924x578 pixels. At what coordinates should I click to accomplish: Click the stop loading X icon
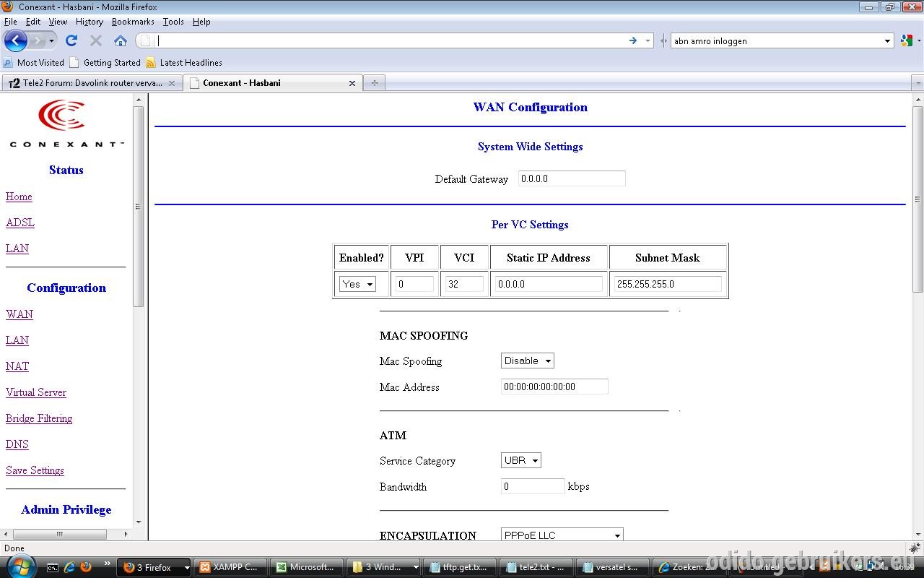pyautogui.click(x=96, y=40)
